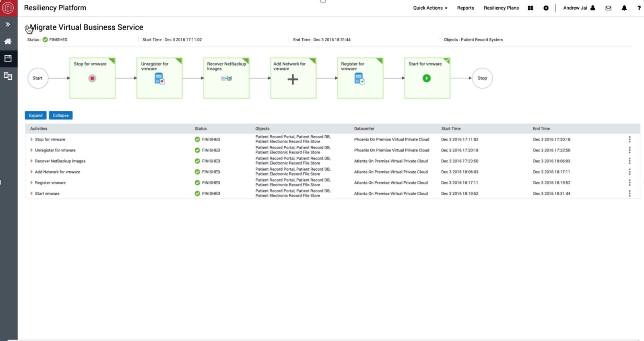The image size is (644, 341).
Task: Open options menu for Start vmware row
Action: tap(630, 194)
